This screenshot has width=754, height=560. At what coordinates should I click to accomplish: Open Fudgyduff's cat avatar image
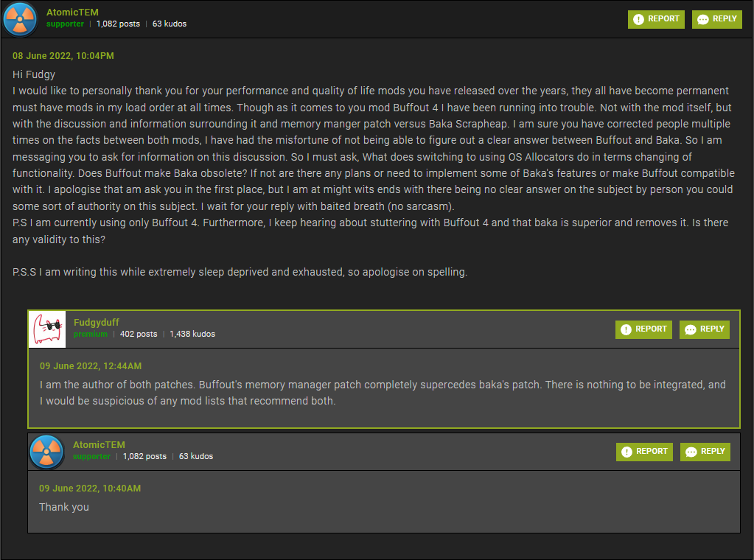click(x=47, y=329)
